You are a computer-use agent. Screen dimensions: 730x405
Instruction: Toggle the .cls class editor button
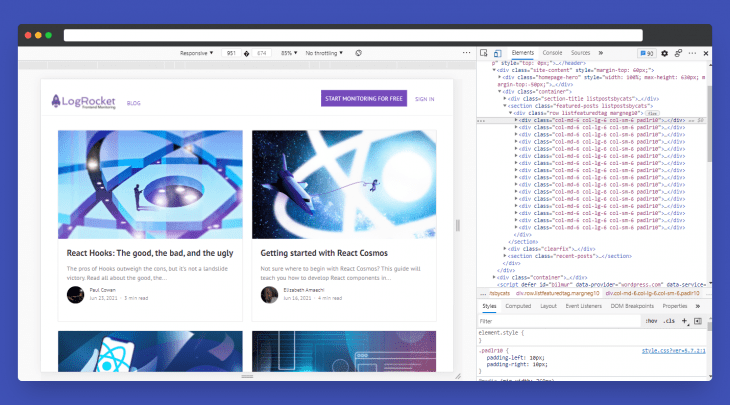[x=669, y=321]
